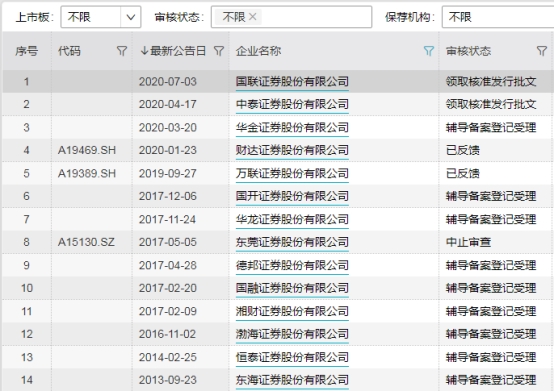Open 湘财证券股份有限公司 company link
Image resolution: width=554 pixels, height=392 pixels.
click(292, 311)
